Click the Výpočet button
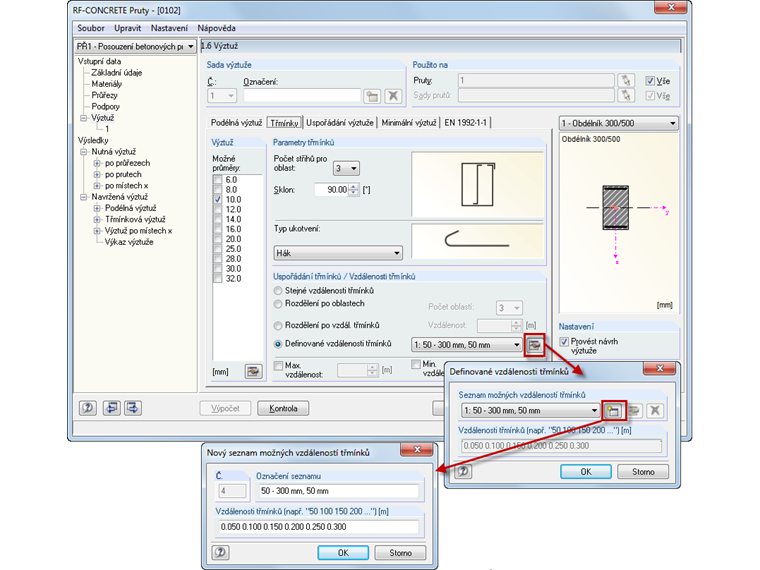This screenshot has height=570, width=760. point(225,408)
